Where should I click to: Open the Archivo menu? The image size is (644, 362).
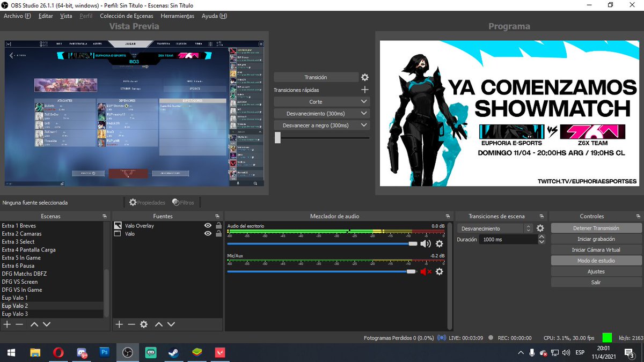[x=17, y=16]
